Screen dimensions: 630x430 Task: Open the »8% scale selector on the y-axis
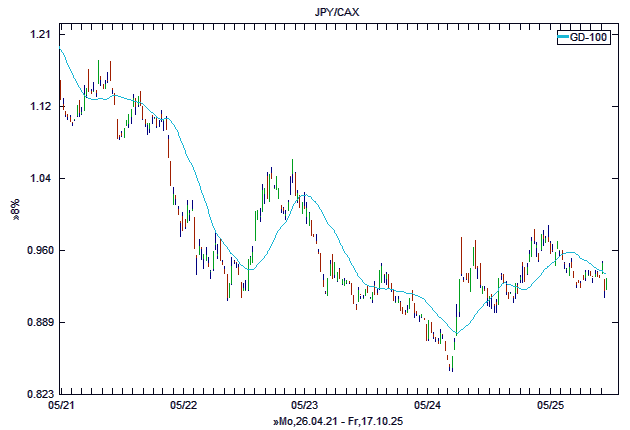pyautogui.click(x=15, y=215)
